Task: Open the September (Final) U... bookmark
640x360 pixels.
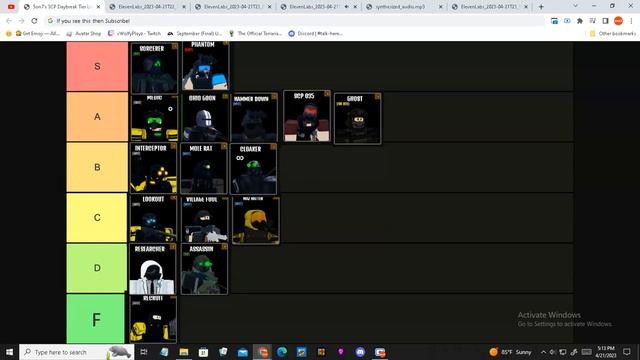Action: tap(195, 33)
